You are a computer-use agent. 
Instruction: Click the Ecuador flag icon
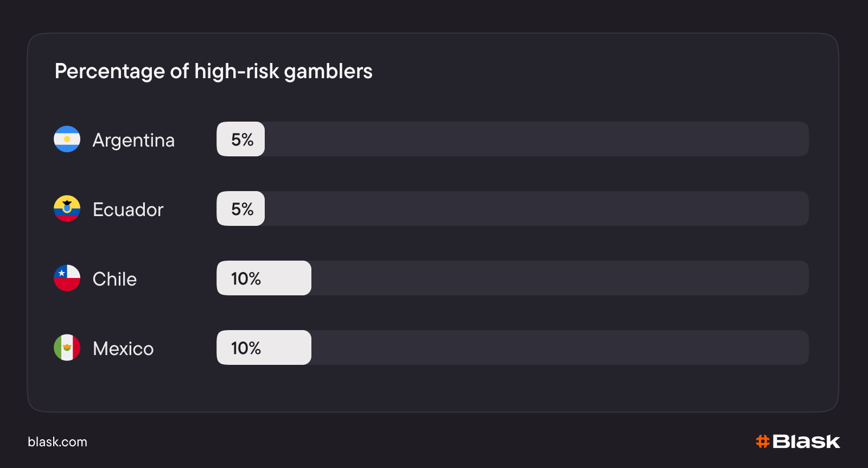[67, 208]
